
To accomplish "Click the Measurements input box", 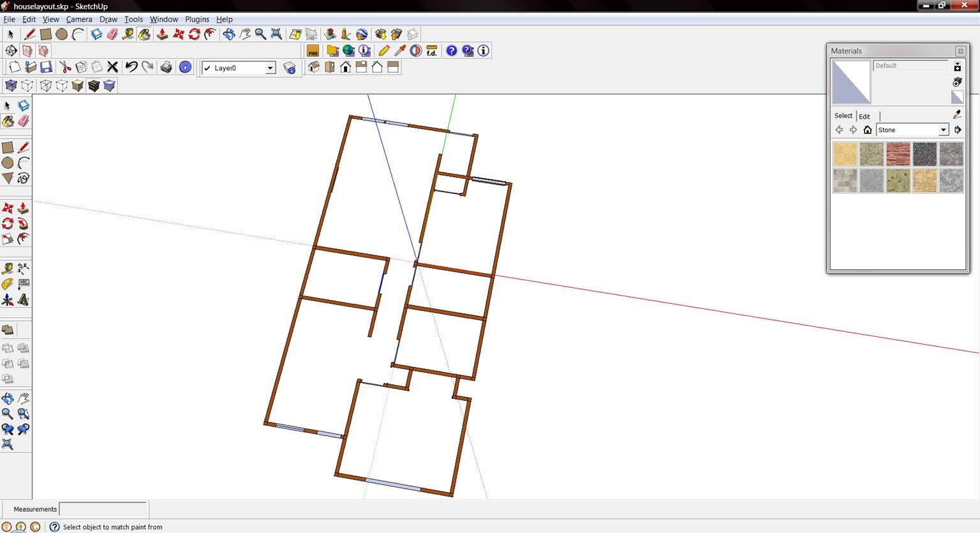I will click(103, 509).
